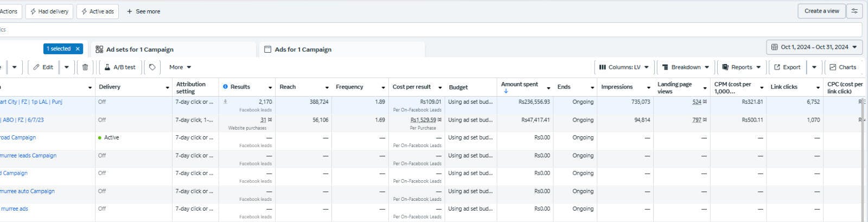Image resolution: width=868 pixels, height=222 pixels.
Task: Apply the Had delivery filter
Action: tap(49, 11)
